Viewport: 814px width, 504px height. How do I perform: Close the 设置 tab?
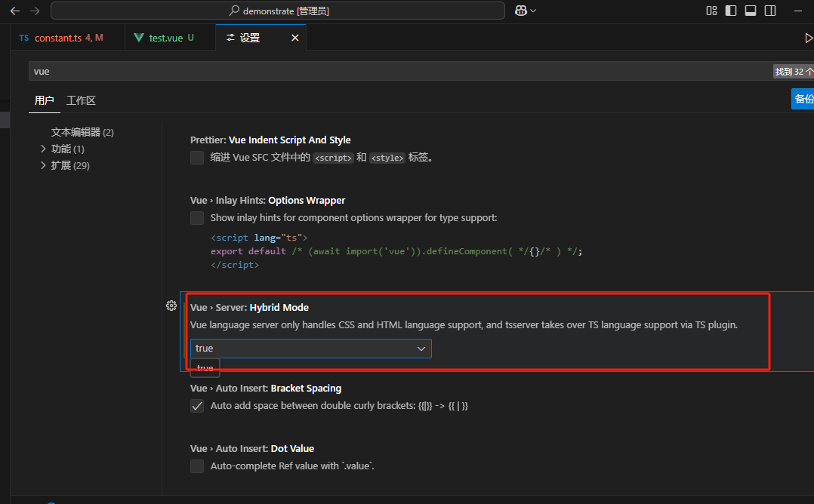pyautogui.click(x=294, y=38)
